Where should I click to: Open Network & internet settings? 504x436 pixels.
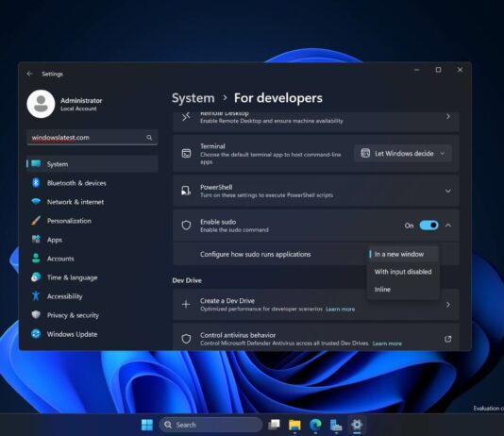point(92,202)
